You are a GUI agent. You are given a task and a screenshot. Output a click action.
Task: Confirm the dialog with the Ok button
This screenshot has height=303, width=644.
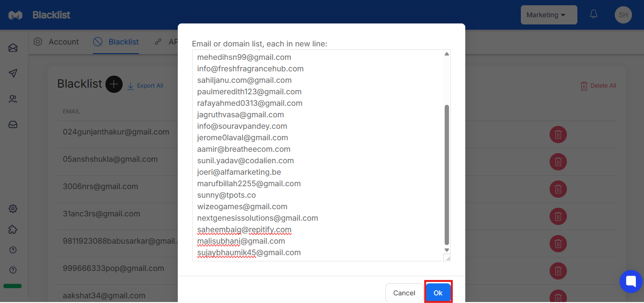(438, 293)
